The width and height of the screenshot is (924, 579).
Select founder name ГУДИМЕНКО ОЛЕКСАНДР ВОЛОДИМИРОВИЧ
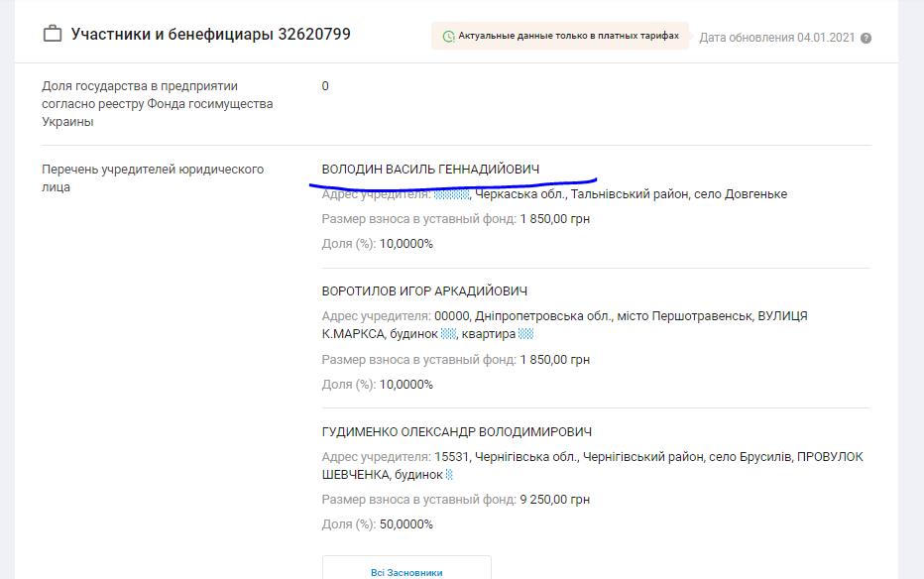click(x=456, y=432)
